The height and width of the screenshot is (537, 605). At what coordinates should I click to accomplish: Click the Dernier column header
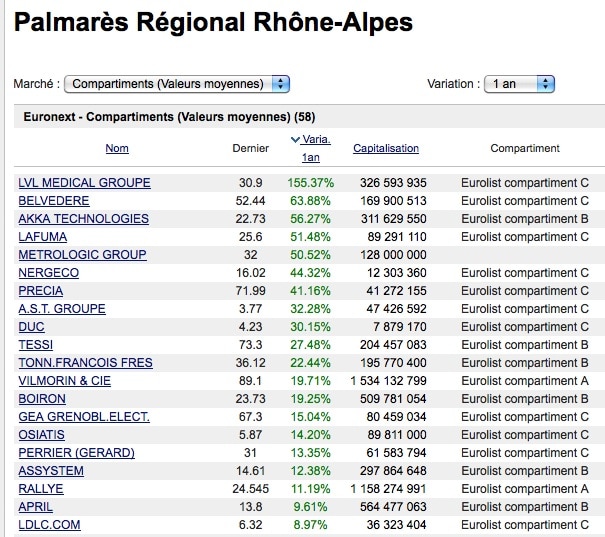pos(250,148)
